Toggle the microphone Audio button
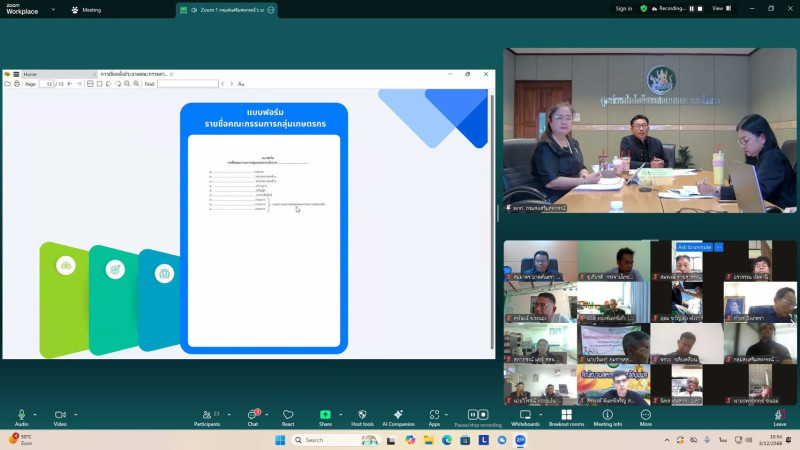Screen dimensions: 800x450 point(21,415)
